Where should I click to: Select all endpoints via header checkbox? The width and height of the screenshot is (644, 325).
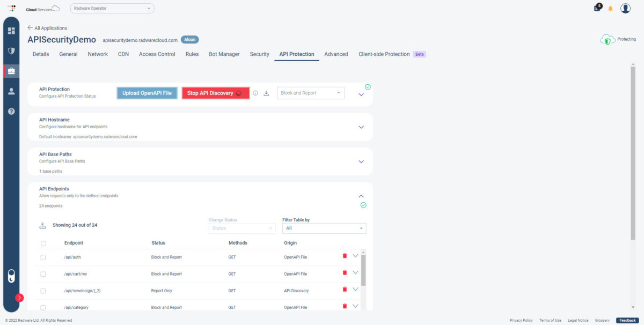(x=43, y=243)
